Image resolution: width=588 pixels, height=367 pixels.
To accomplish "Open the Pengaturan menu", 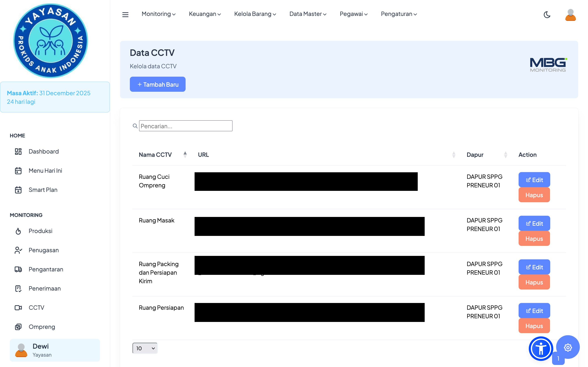I will 399,14.
